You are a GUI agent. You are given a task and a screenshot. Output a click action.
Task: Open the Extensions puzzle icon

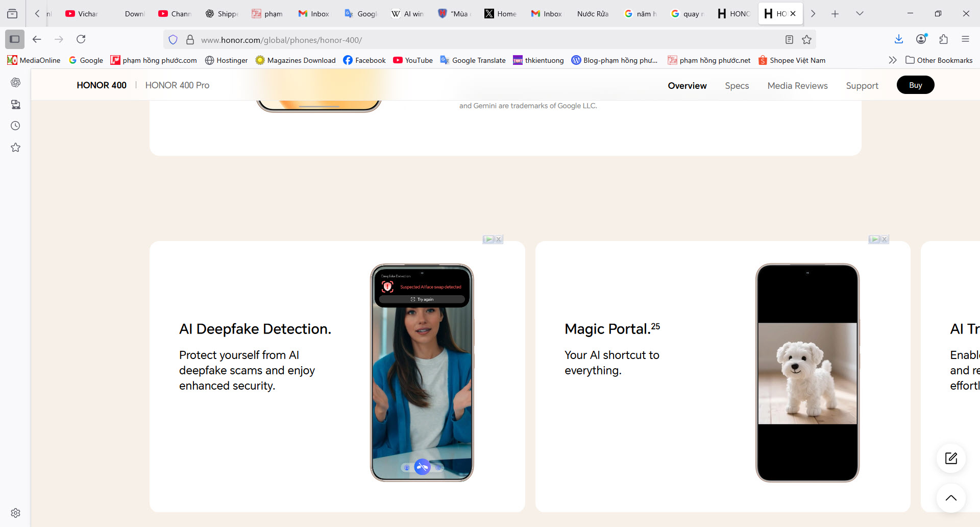(943, 39)
